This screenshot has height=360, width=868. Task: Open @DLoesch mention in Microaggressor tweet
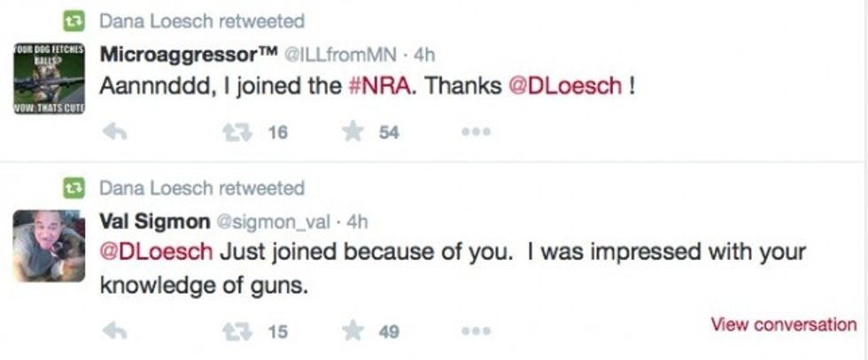coord(563,88)
